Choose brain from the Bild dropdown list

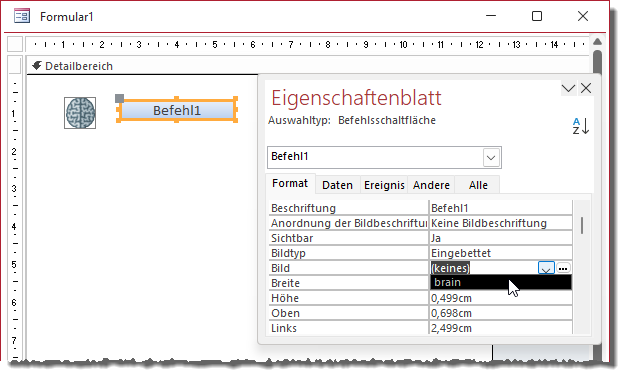501,282
